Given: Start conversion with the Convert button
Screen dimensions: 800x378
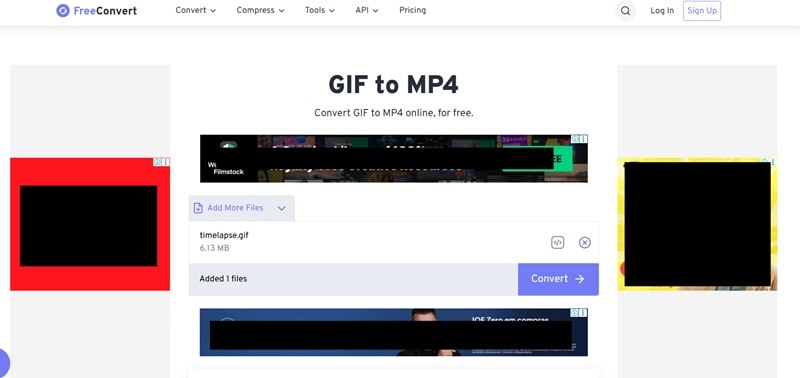Looking at the screenshot, I should point(558,279).
